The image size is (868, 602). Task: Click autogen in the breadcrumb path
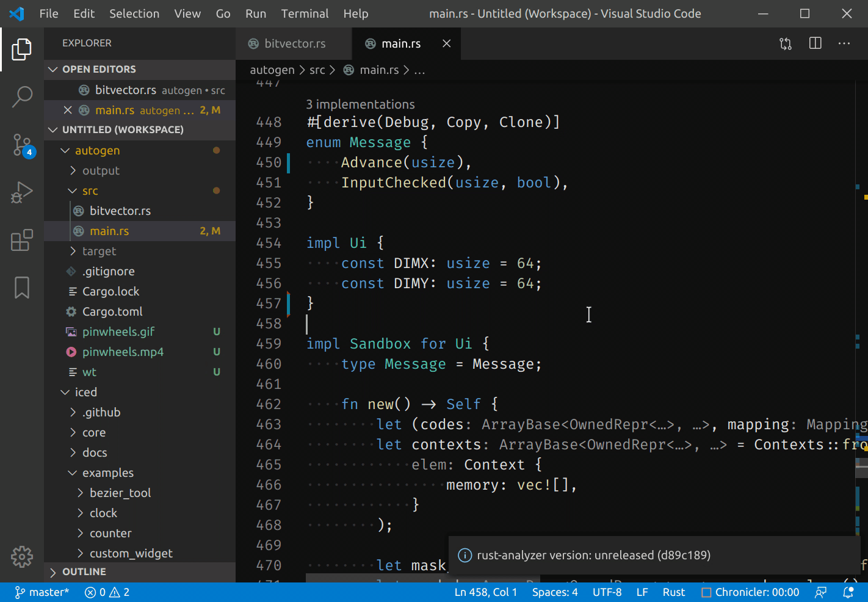coord(272,70)
